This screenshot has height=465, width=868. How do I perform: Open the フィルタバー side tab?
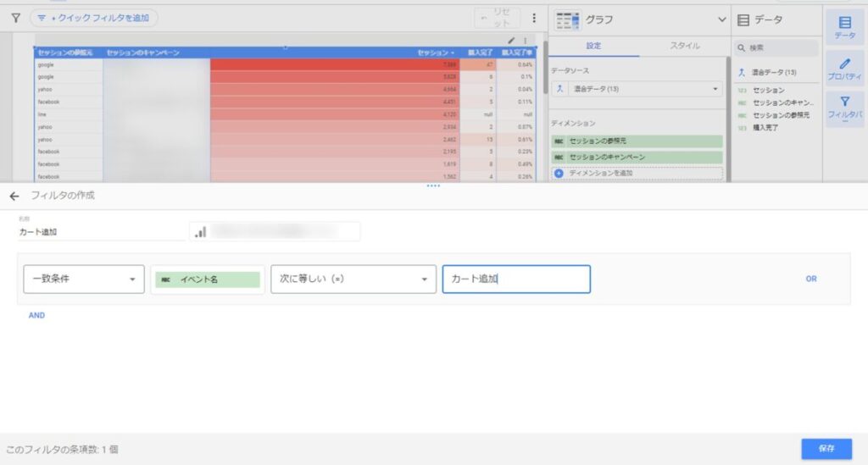pos(845,108)
